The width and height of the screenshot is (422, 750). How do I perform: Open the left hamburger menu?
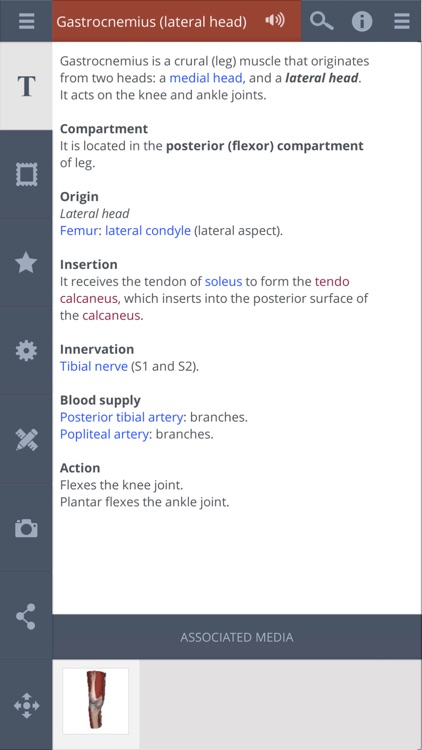click(x=26, y=21)
